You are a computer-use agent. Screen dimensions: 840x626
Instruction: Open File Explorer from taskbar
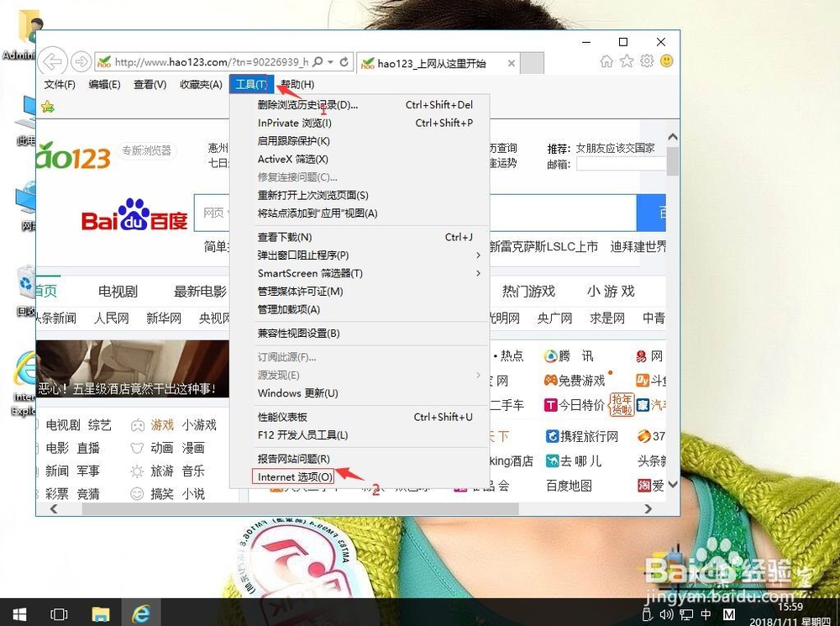click(x=101, y=614)
